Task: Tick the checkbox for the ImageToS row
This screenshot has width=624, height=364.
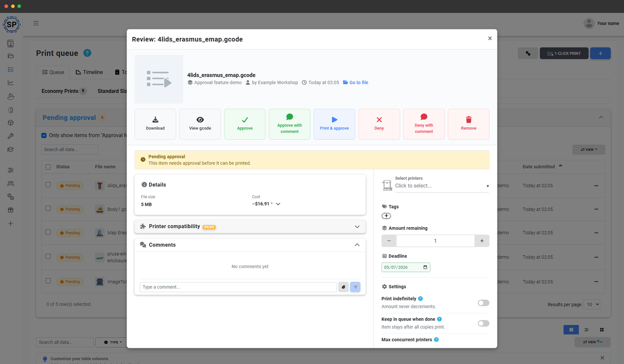Action: [x=48, y=281]
